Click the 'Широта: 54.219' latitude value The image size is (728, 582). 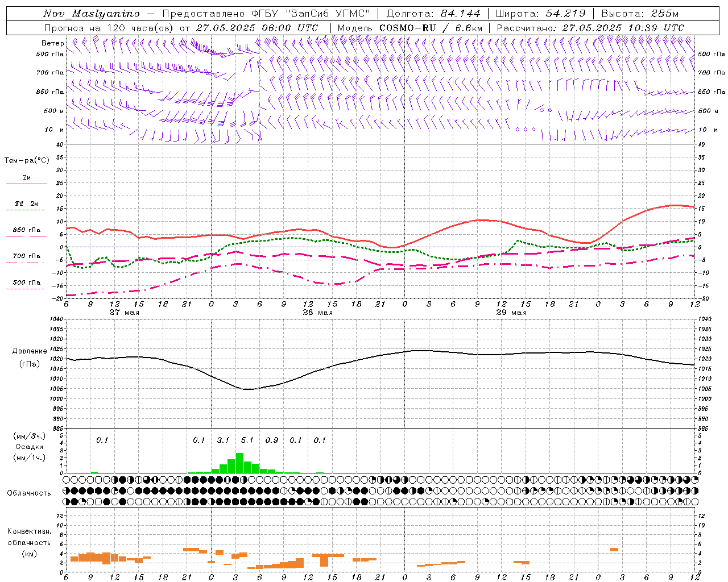(x=540, y=14)
